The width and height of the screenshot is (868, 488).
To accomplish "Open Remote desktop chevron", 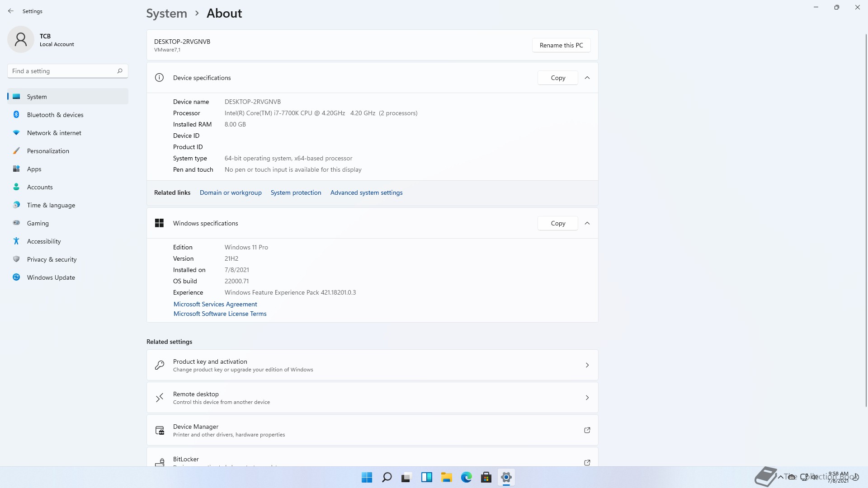I will point(587,398).
